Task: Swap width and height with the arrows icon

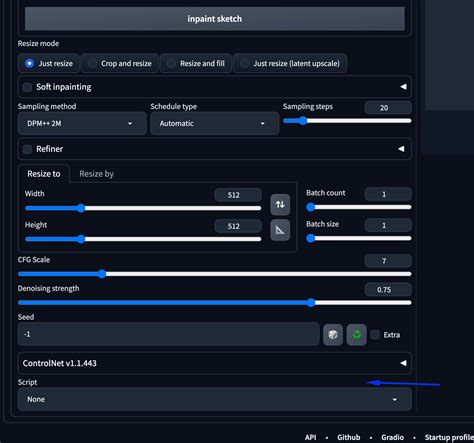Action: tap(280, 204)
